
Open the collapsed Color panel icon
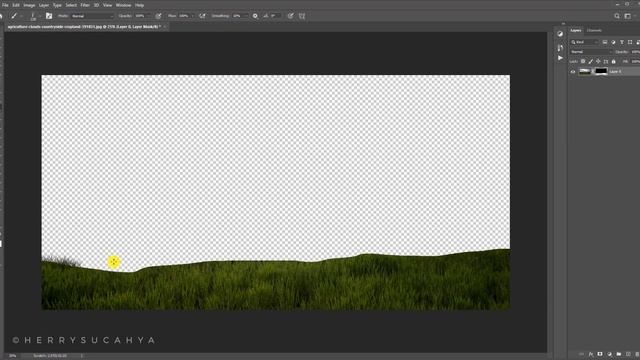[560, 34]
